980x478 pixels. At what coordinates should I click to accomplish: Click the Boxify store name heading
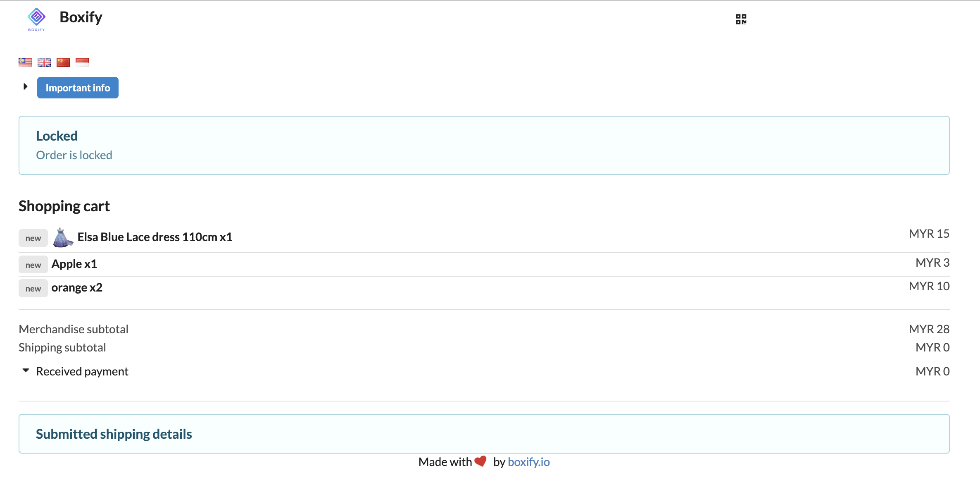(81, 17)
